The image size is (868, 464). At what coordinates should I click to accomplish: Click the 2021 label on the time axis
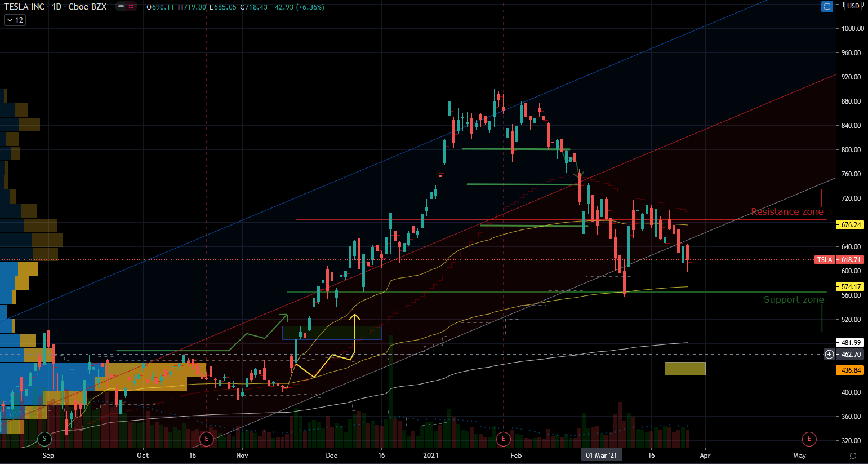[431, 456]
